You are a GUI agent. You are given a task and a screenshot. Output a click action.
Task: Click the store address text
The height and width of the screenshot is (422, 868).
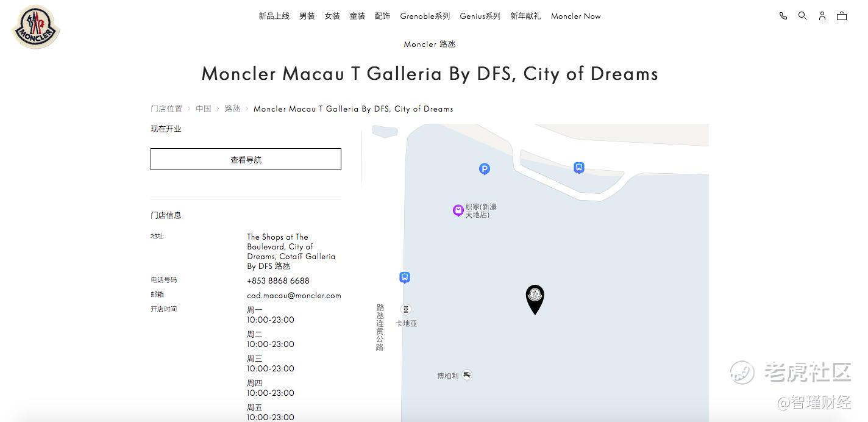tap(291, 251)
